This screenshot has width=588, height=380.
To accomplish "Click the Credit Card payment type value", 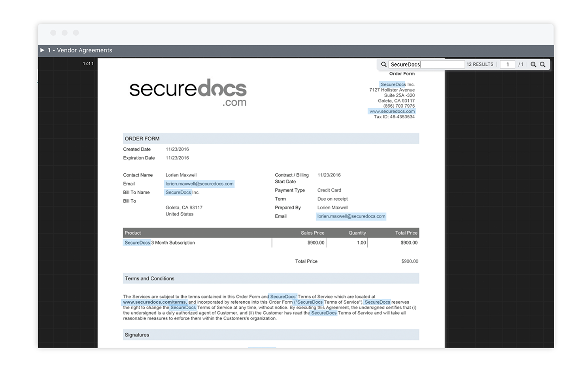I will 329,190.
